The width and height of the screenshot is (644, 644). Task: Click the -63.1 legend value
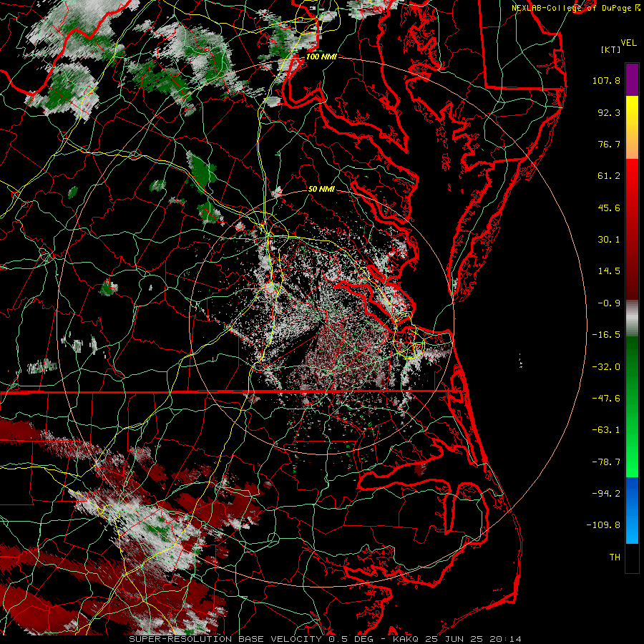point(606,430)
